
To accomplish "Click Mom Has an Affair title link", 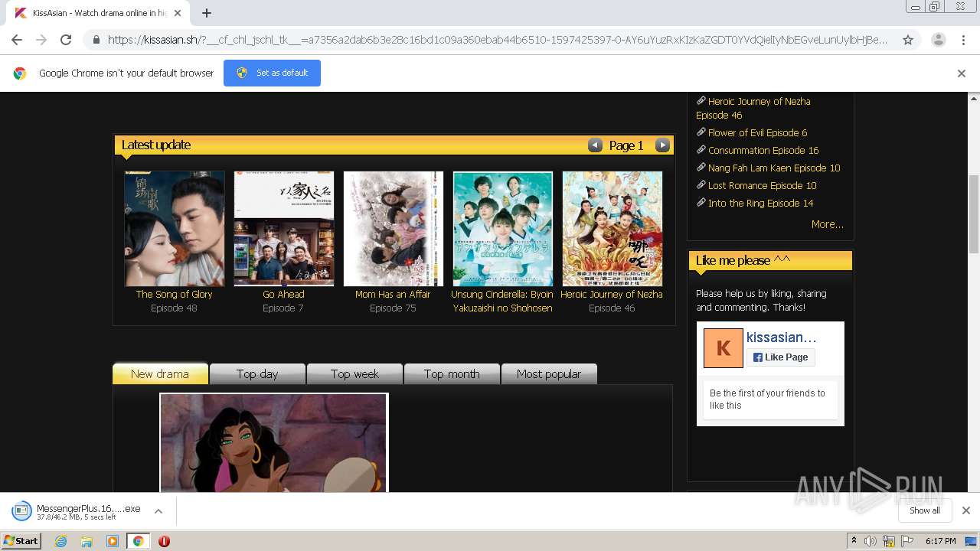I will pyautogui.click(x=393, y=294).
